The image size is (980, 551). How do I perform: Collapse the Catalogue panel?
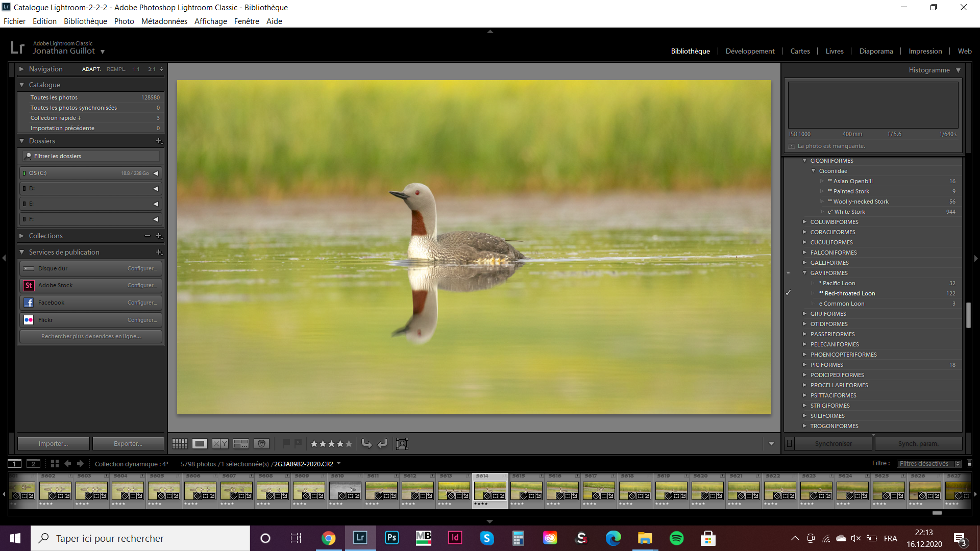pos(21,85)
